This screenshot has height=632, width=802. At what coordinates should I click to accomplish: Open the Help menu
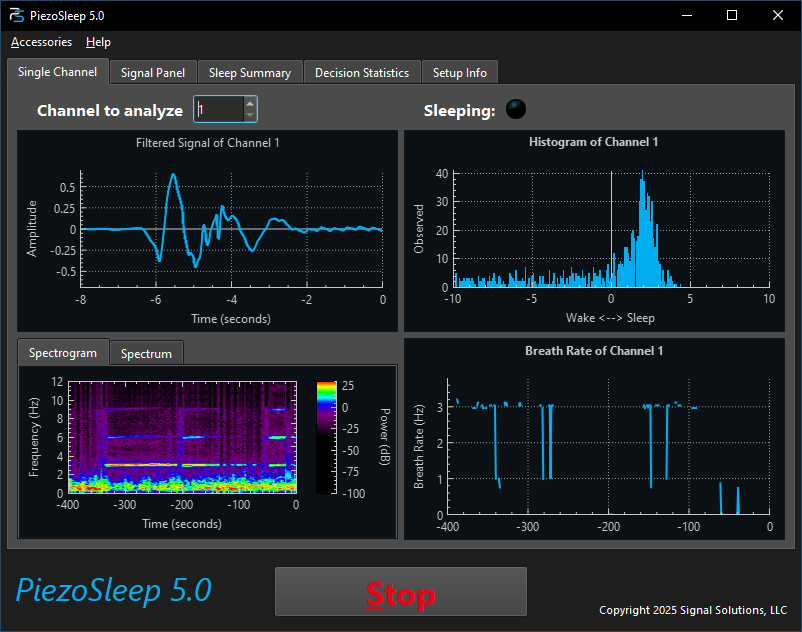pyautogui.click(x=98, y=42)
